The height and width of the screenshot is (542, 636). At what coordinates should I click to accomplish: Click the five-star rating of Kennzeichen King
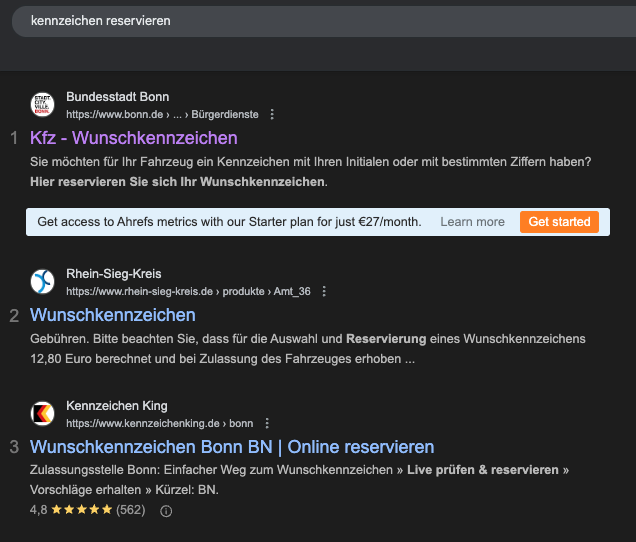pyautogui.click(x=82, y=510)
